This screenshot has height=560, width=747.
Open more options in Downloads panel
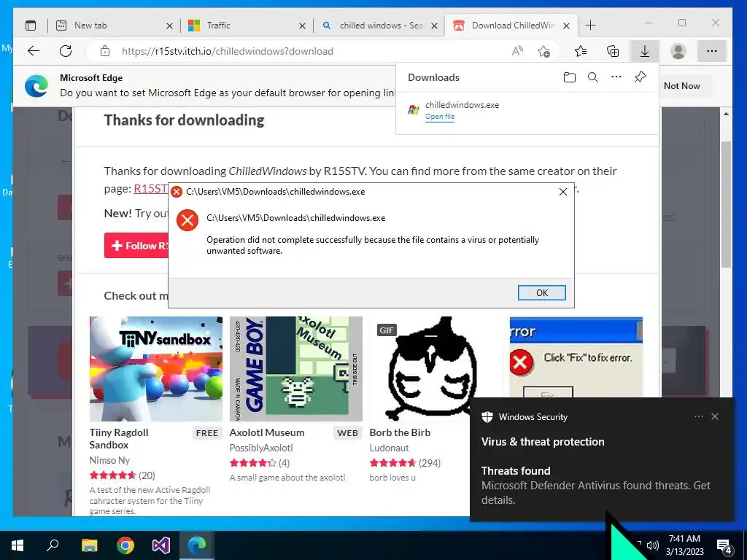pyautogui.click(x=616, y=77)
